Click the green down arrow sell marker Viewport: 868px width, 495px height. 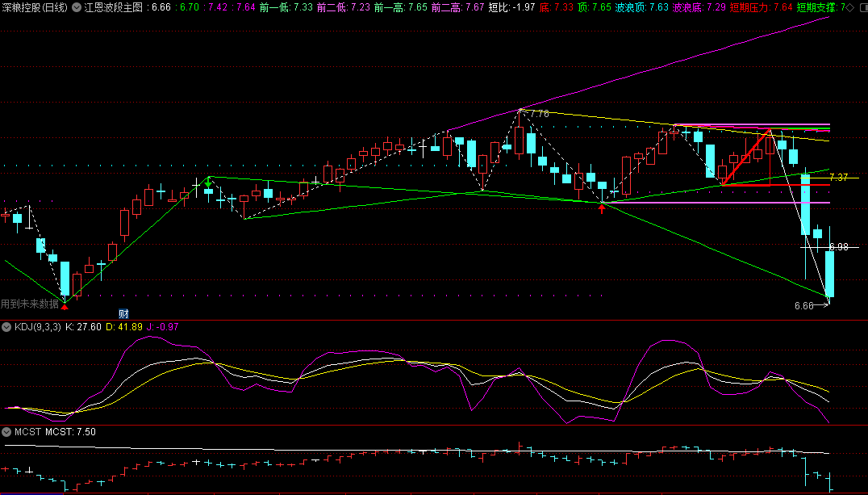(208, 183)
